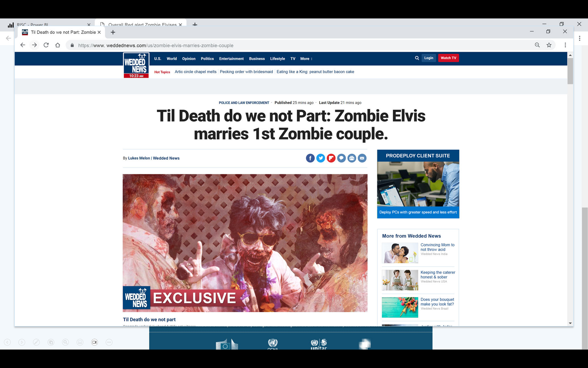Go back with the front browser's back arrow
The width and height of the screenshot is (588, 368).
(x=23, y=45)
